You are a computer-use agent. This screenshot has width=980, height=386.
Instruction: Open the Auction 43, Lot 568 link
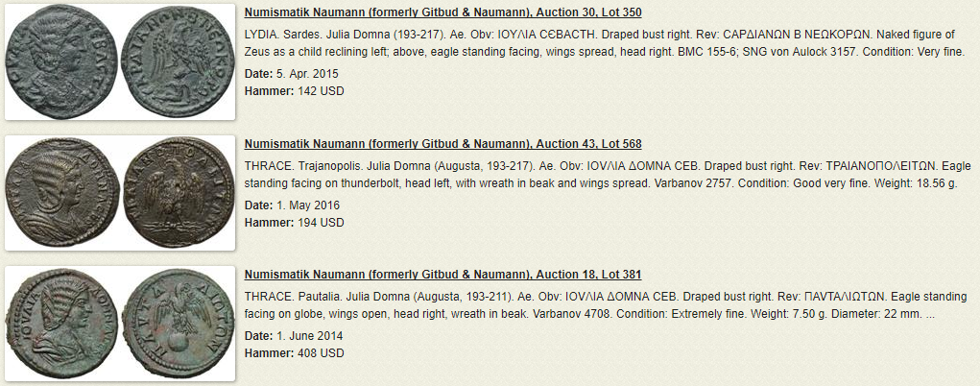click(x=442, y=144)
